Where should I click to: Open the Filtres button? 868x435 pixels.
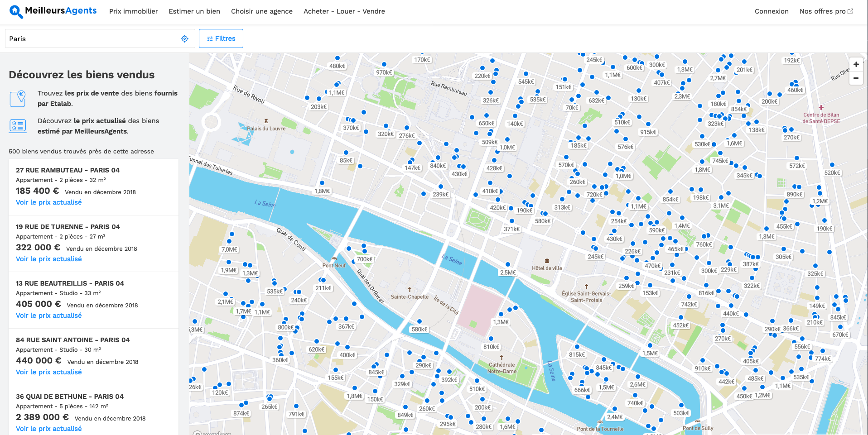pyautogui.click(x=221, y=38)
